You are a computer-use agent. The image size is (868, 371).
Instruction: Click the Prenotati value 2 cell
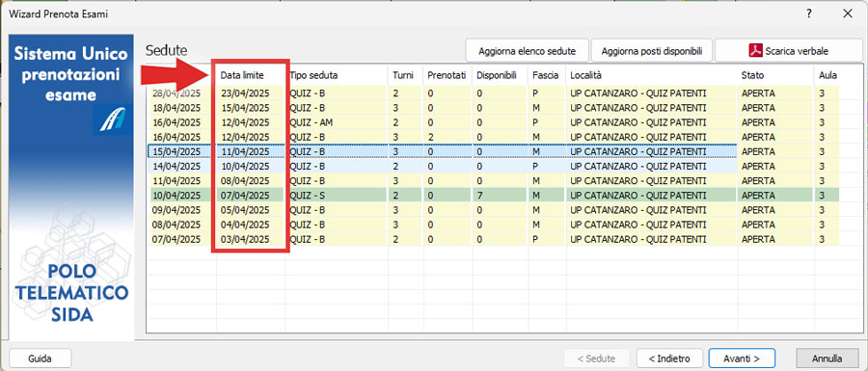448,137
